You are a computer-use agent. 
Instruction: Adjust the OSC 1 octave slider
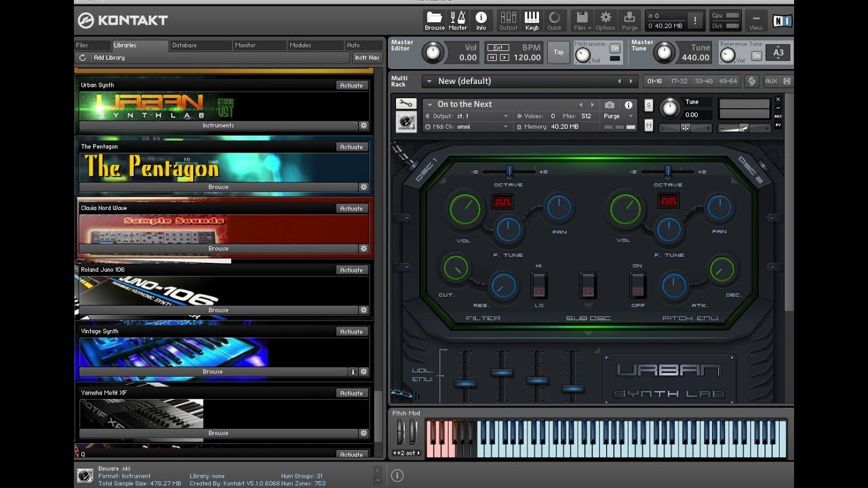509,171
